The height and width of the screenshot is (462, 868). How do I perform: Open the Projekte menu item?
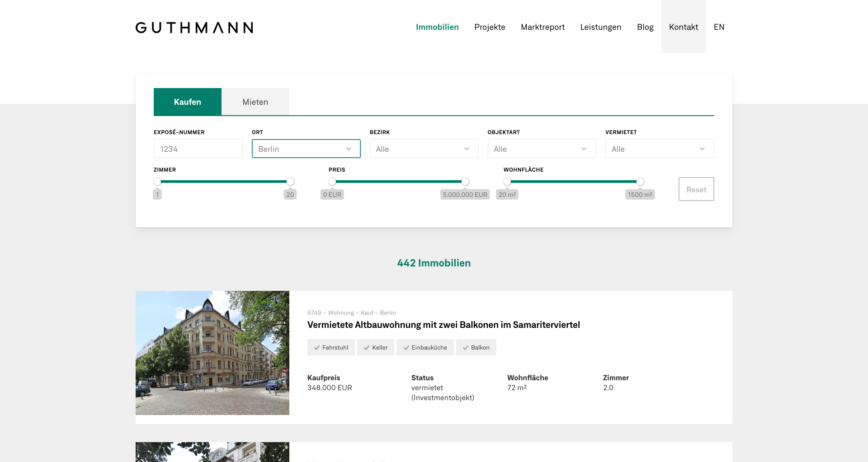click(490, 27)
